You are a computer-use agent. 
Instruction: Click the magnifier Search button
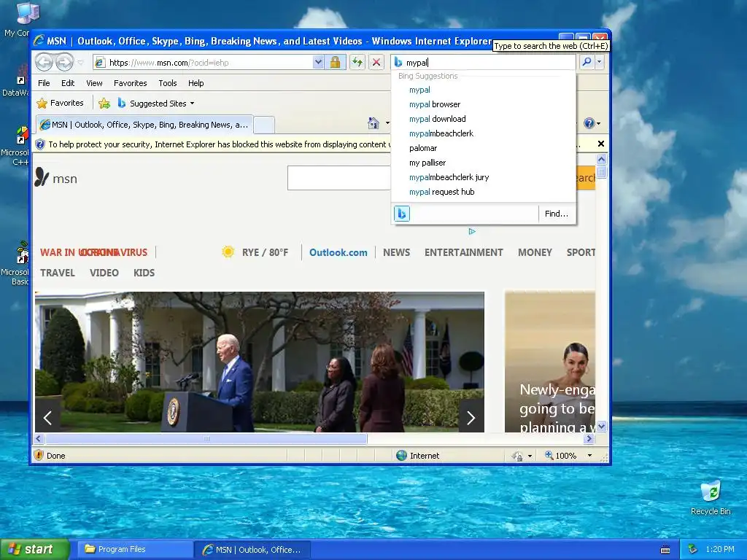tap(587, 62)
